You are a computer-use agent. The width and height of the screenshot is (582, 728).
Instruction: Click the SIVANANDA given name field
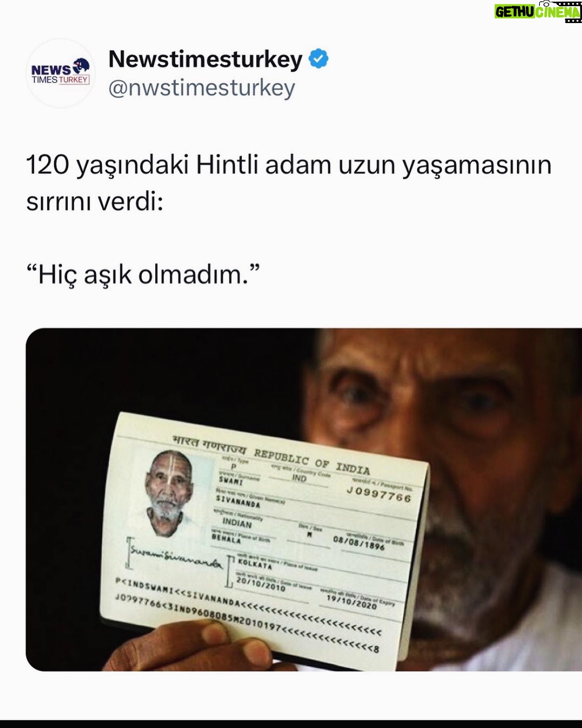pyautogui.click(x=238, y=502)
